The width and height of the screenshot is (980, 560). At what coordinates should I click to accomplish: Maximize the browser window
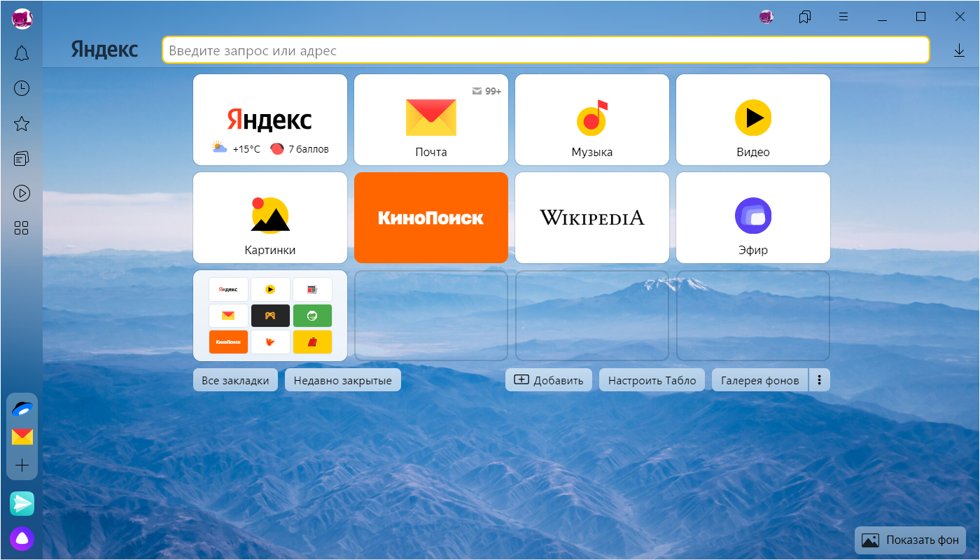tap(921, 17)
